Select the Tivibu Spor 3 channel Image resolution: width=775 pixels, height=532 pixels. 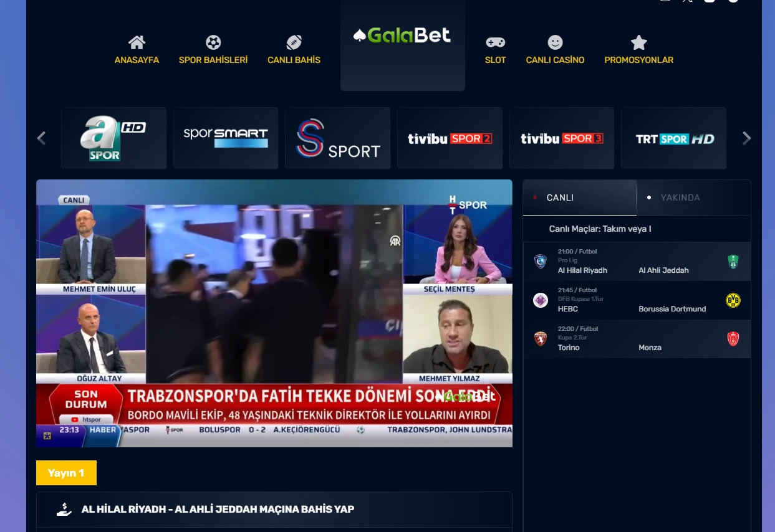[x=562, y=138]
